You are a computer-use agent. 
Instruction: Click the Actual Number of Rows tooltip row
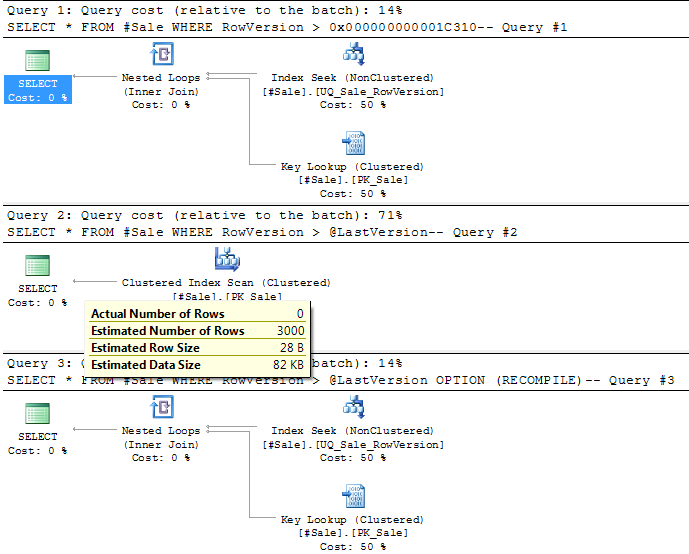197,313
